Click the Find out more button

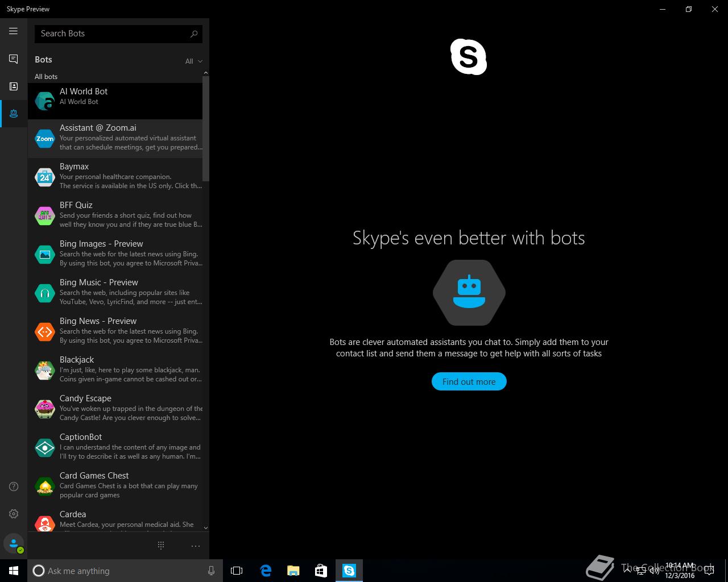[x=469, y=381]
